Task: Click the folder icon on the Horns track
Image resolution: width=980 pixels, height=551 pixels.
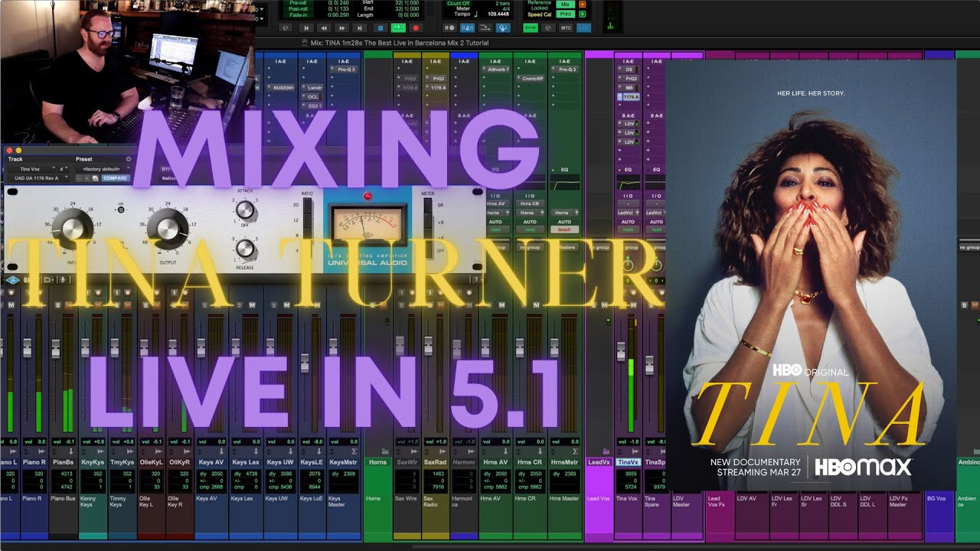Action: pos(385,451)
